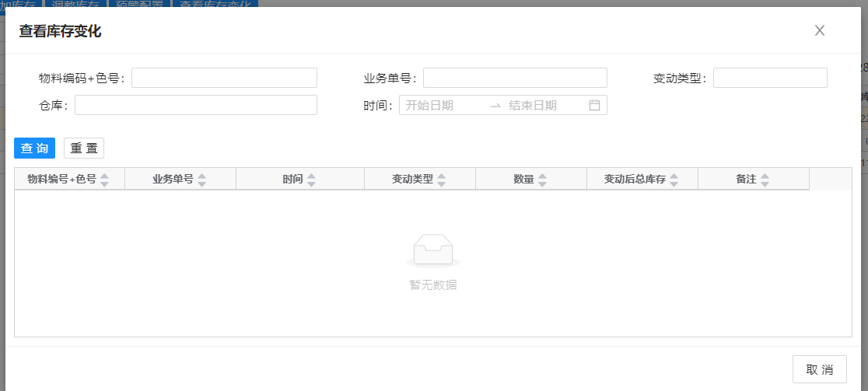This screenshot has width=868, height=391.
Task: Focus the 业务单号 input field
Action: pyautogui.click(x=514, y=78)
